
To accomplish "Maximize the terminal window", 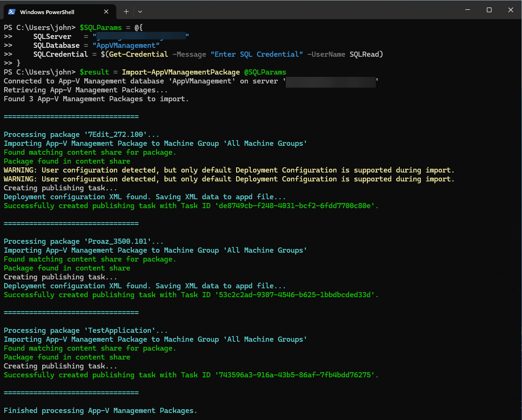I will point(489,10).
